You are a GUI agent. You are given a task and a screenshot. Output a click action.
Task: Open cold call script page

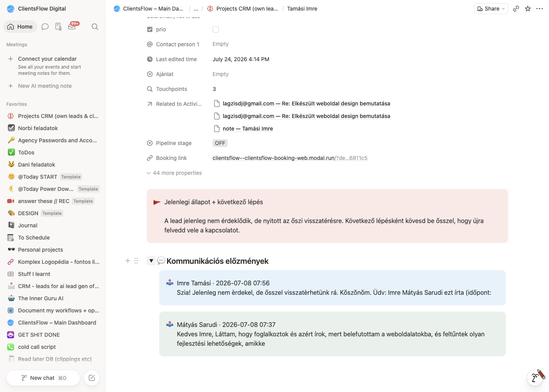53,347
